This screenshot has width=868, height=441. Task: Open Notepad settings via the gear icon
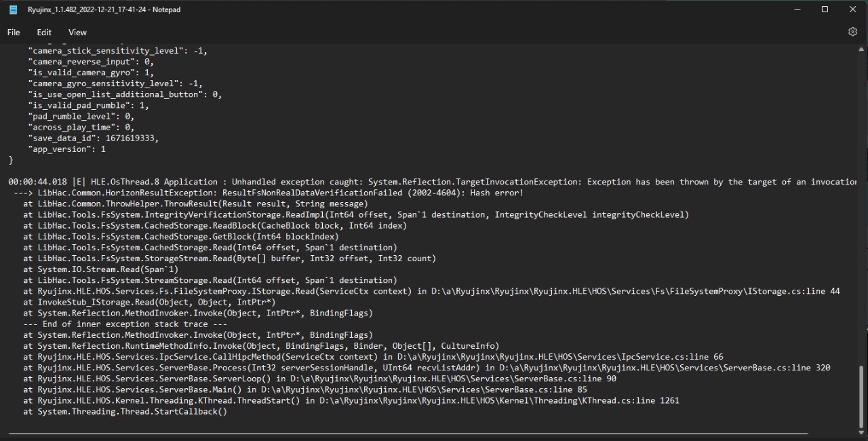click(x=852, y=32)
